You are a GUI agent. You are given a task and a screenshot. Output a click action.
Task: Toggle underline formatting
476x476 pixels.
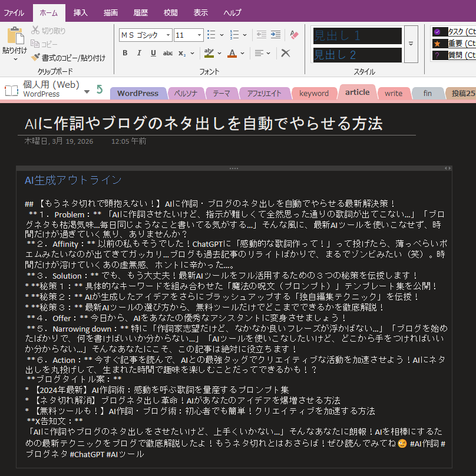(153, 53)
